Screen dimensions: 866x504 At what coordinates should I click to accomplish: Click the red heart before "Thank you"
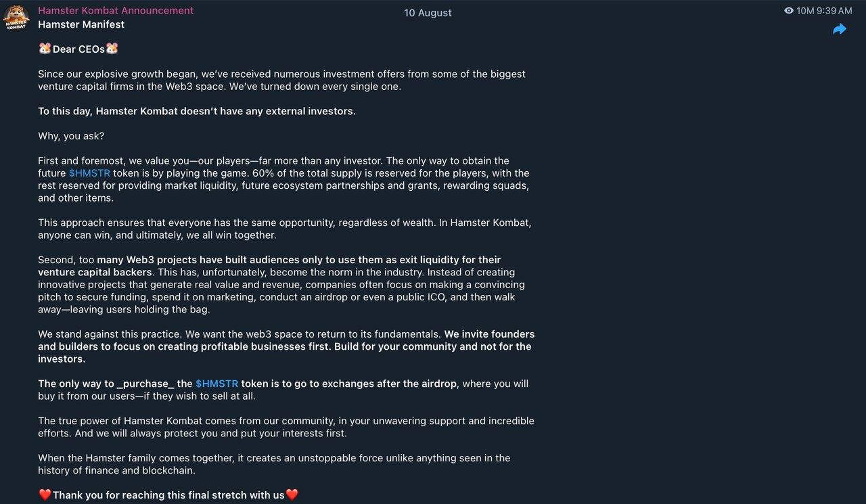tap(45, 495)
